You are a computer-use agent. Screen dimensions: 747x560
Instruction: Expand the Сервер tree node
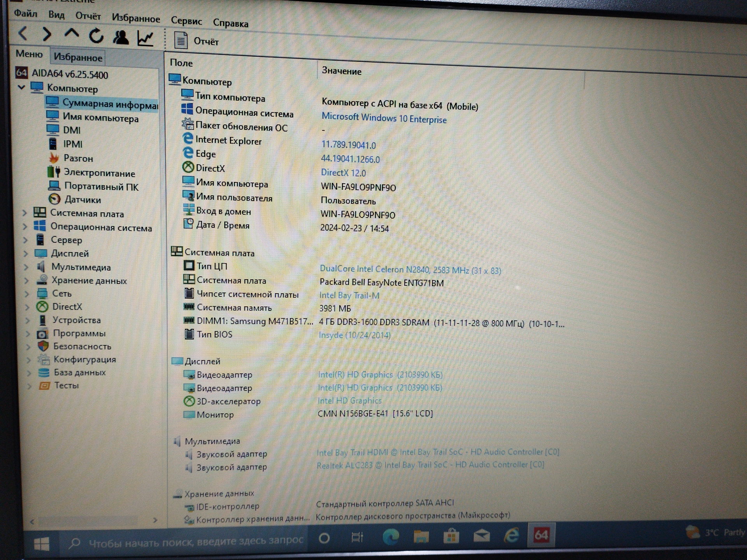click(25, 240)
